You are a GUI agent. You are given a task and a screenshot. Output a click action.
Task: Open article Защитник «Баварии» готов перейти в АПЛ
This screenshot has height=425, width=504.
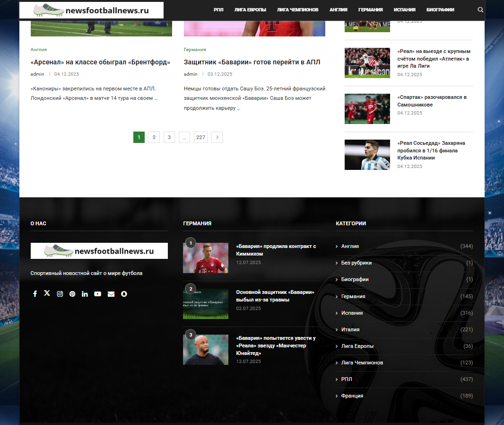pyautogui.click(x=252, y=62)
